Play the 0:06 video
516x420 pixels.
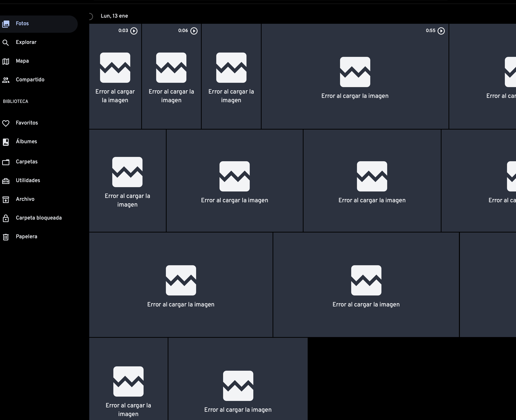click(194, 31)
